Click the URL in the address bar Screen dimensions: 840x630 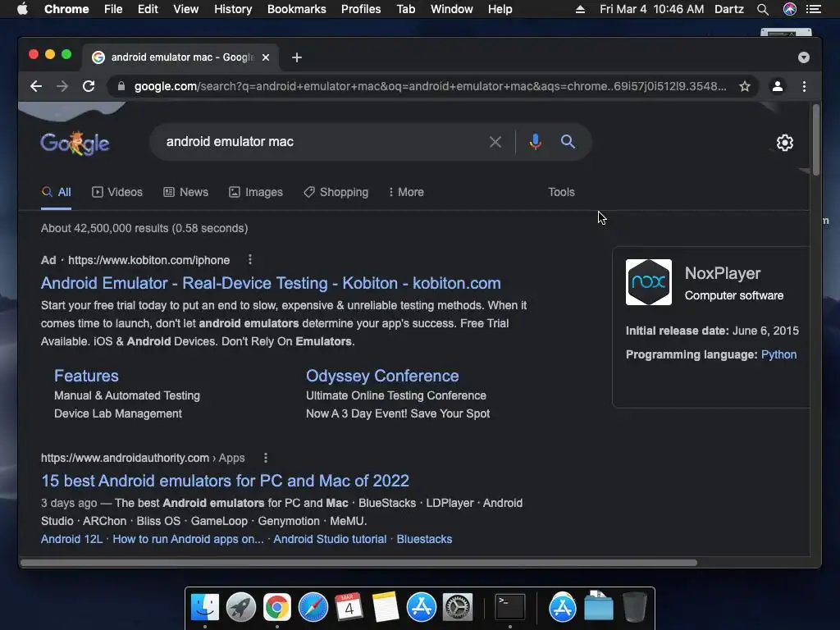tap(430, 86)
